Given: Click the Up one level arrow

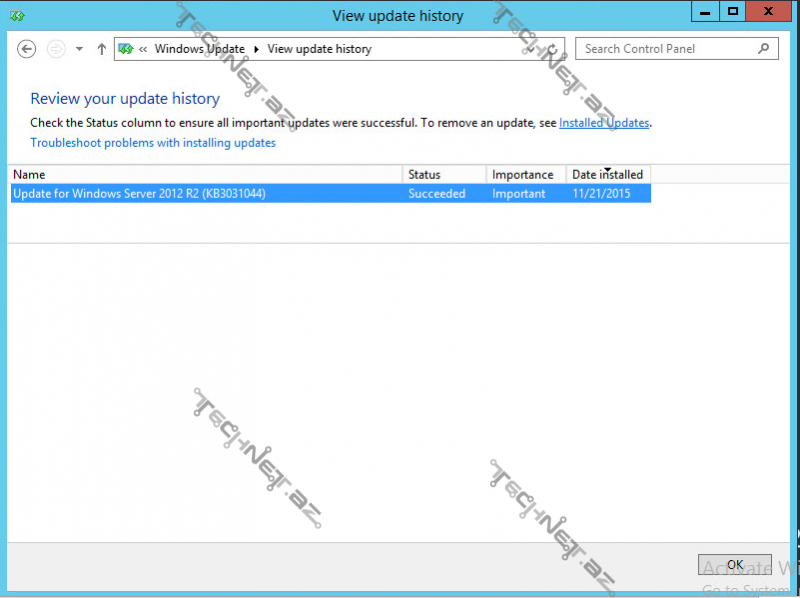Looking at the screenshot, I should click(x=101, y=49).
